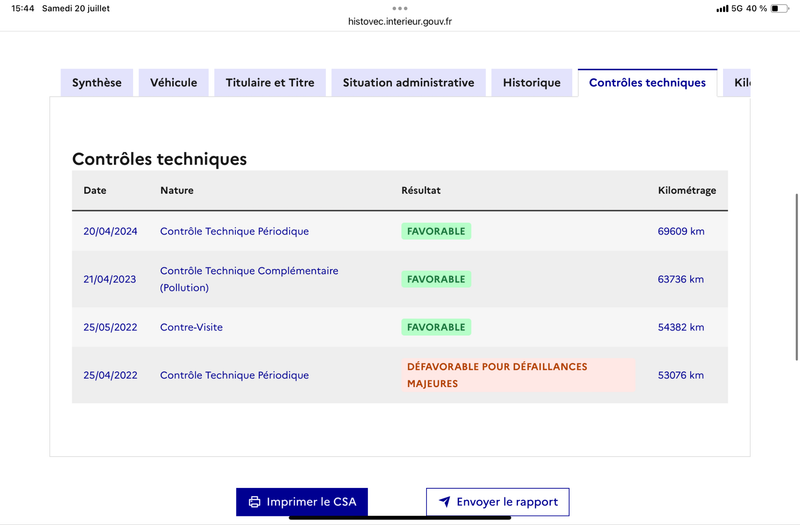The image size is (800, 525).
Task: Click Contrôle Technique Périodique in the 20/04/2024 row
Action: tap(235, 231)
